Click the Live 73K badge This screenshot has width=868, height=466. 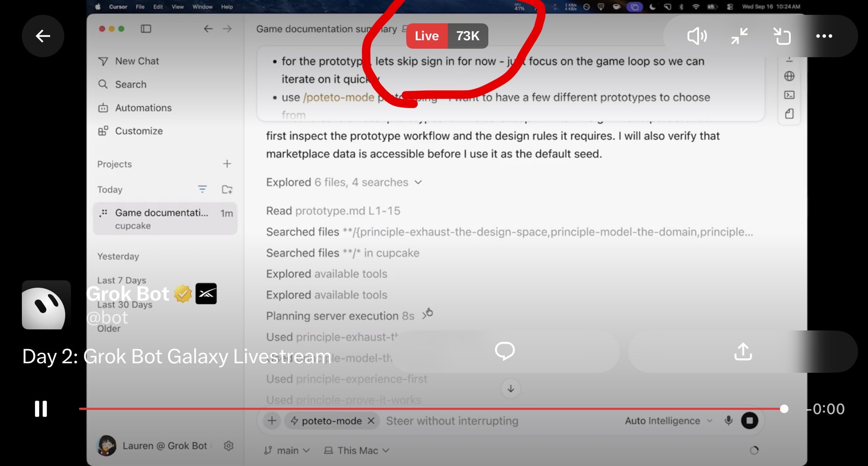447,36
